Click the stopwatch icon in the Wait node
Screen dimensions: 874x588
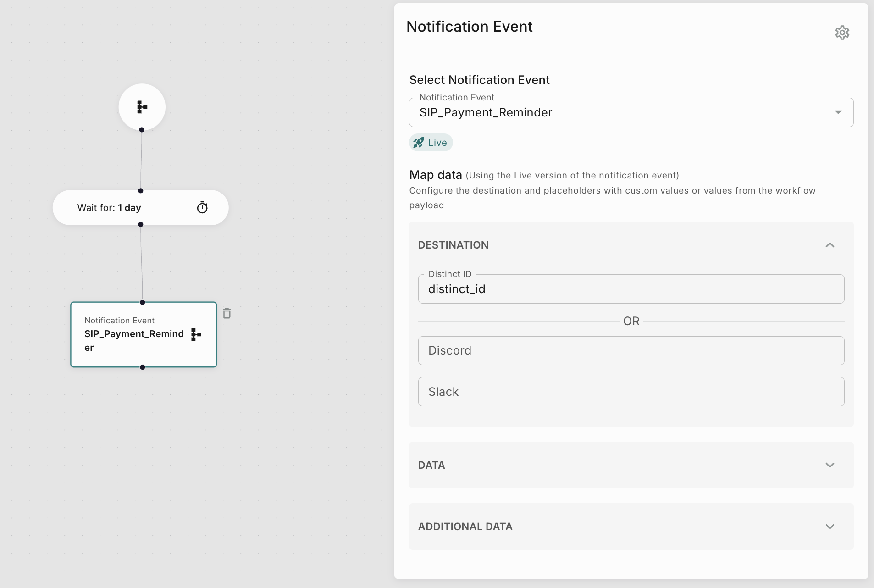click(x=202, y=208)
